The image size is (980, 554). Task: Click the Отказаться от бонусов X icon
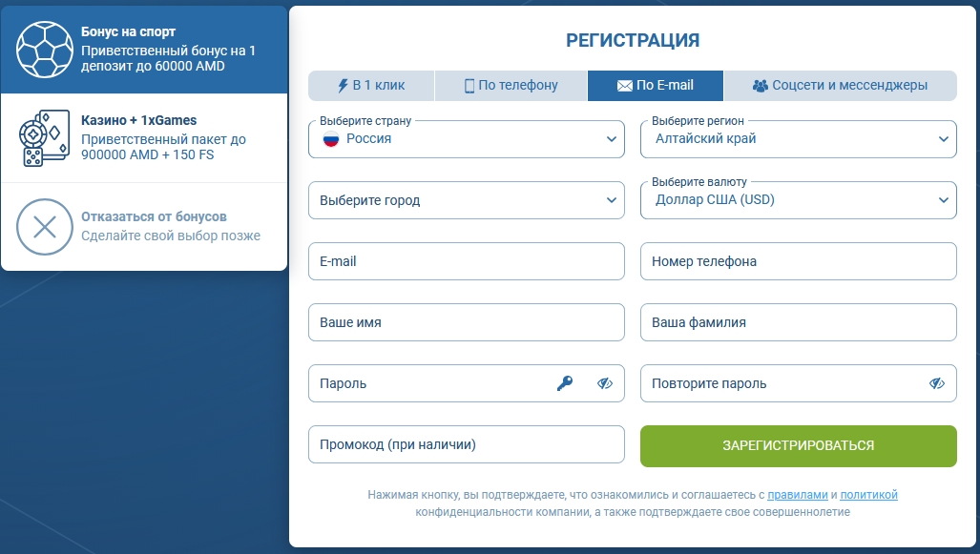pyautogui.click(x=44, y=227)
